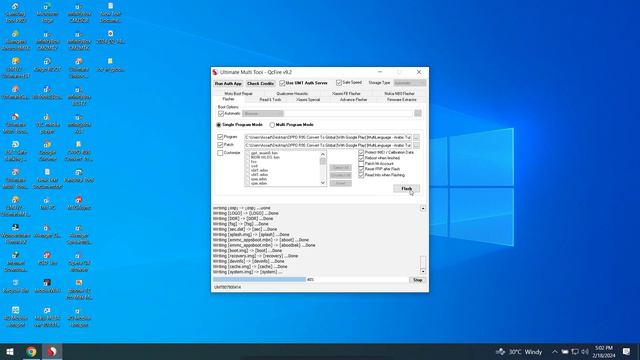Open the weather widget showing 30°C Windy
640x360 pixels.
[519, 351]
